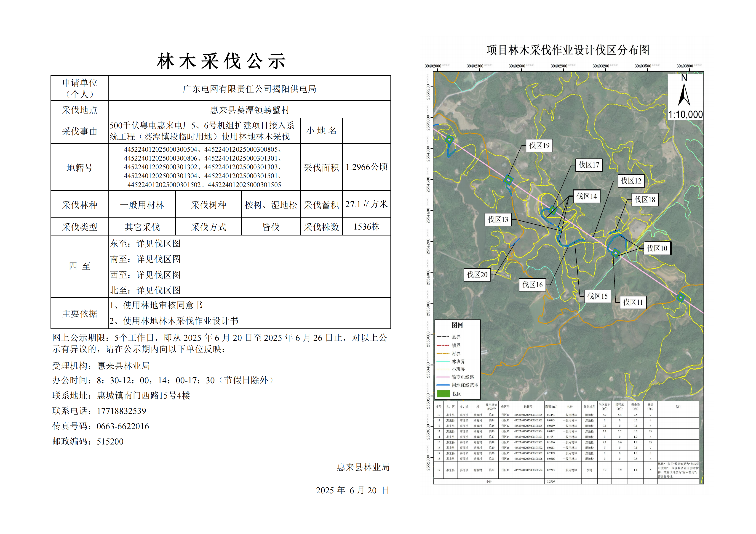
Task: Click the 图例 legend heading
Action: click(x=457, y=325)
